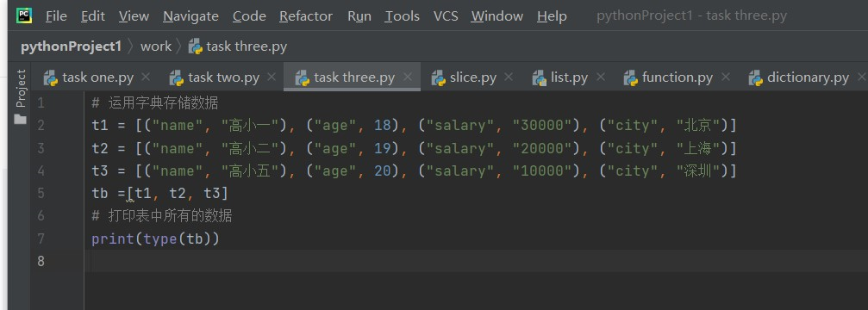
Task: Click the folder icon below Project label
Action: pos(21,119)
